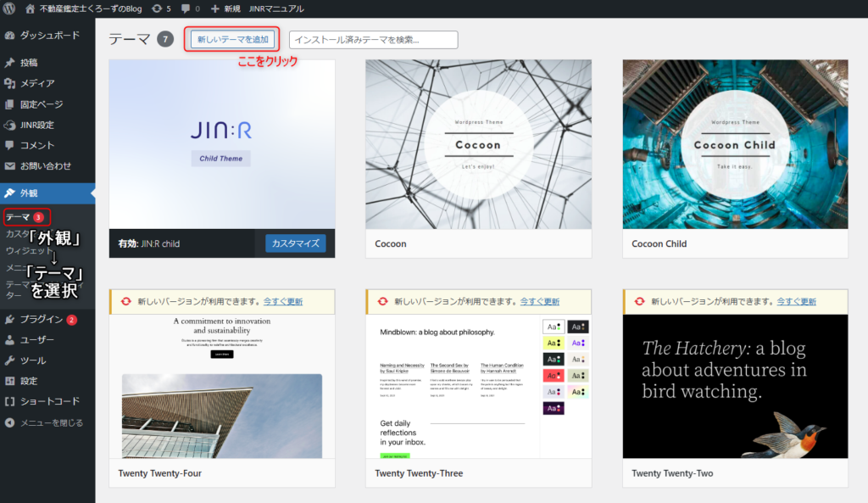Click the Twenty Twenty-Two name label
868x503 pixels.
click(672, 473)
